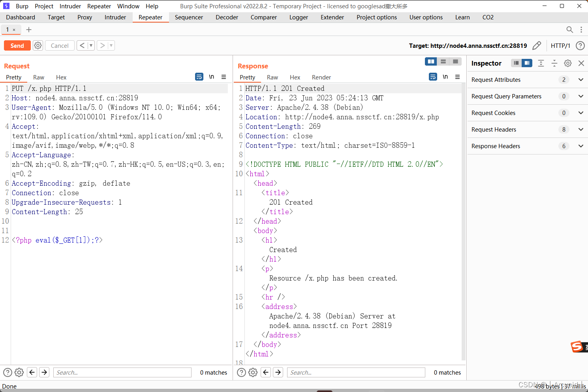Send the PUT request

[17, 45]
